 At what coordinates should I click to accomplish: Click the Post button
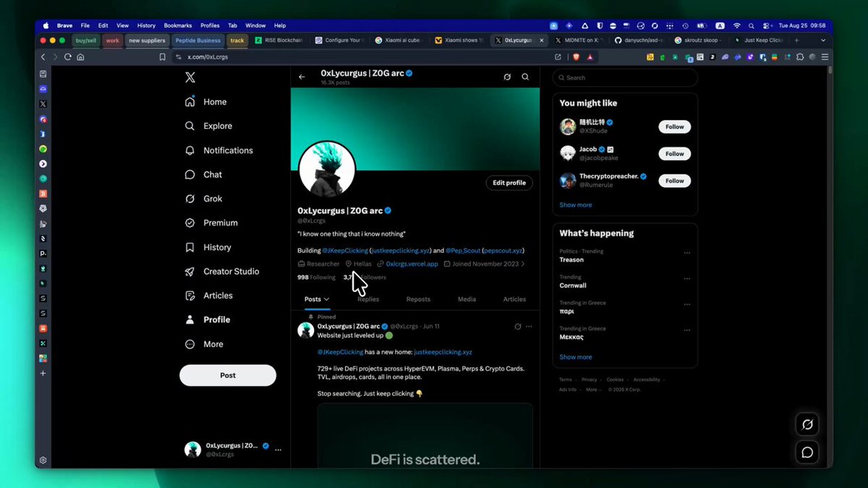[228, 375]
